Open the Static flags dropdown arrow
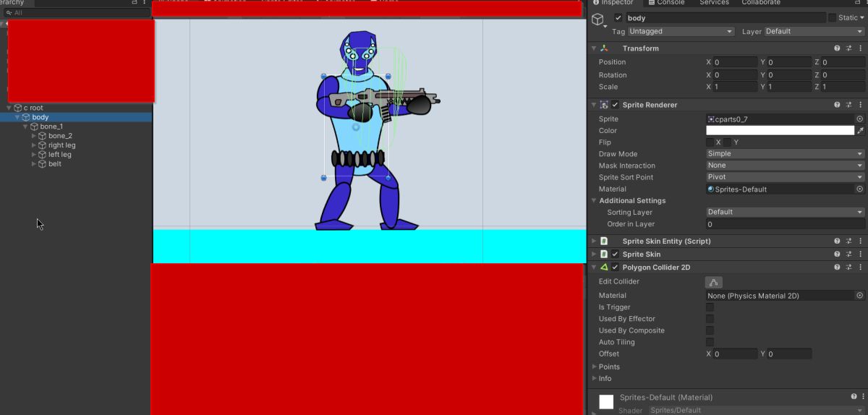This screenshot has height=415, width=868. tap(862, 18)
